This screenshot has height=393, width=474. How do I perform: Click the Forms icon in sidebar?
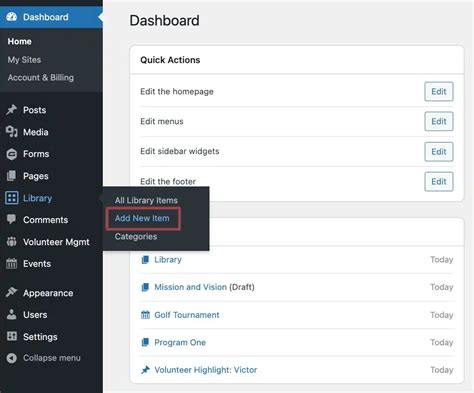12,154
